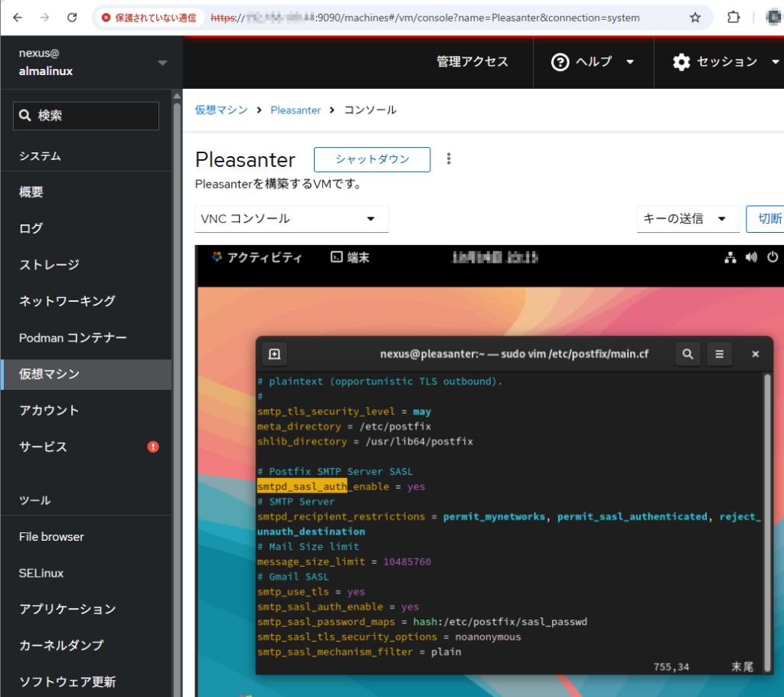Viewport: 784px width, 697px height.
Task: Select ネットワーキング in the sidebar
Action: pos(67,301)
